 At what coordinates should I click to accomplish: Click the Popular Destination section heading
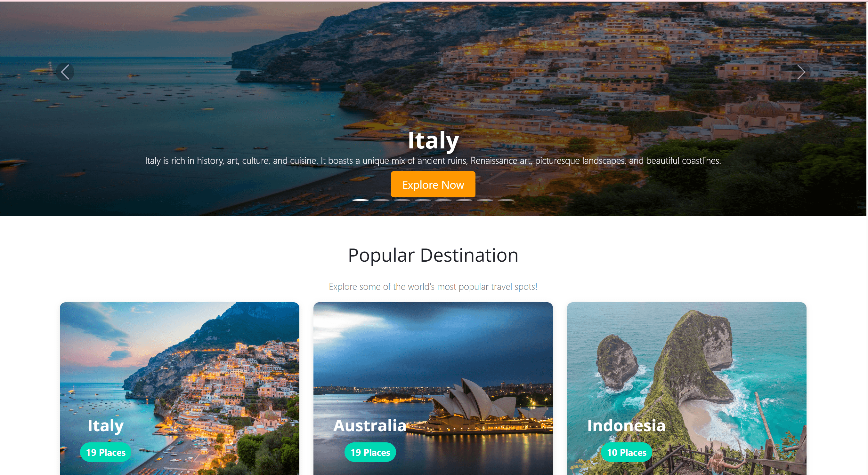[433, 255]
